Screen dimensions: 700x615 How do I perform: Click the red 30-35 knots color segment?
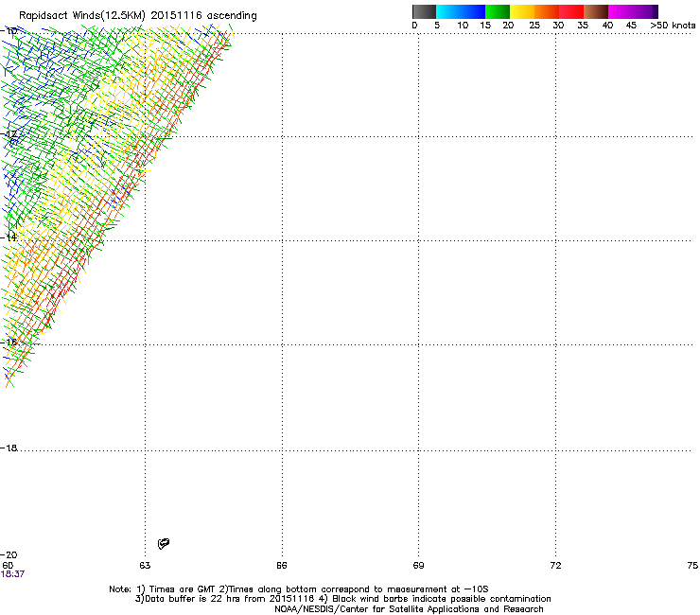tap(571, 11)
